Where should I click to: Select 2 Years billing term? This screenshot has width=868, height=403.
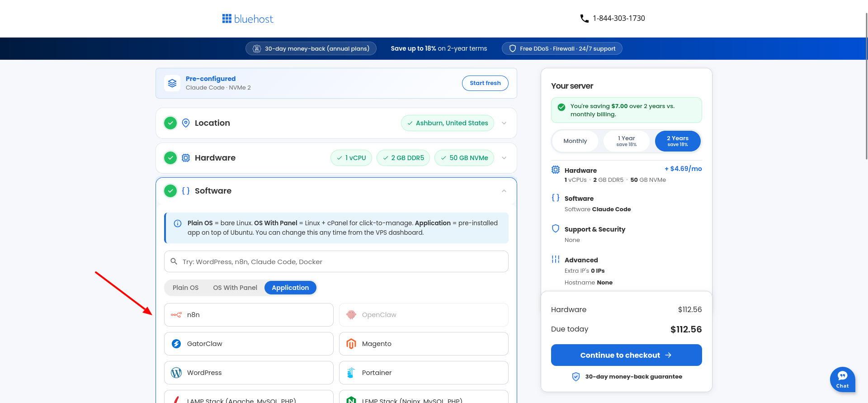[678, 141]
